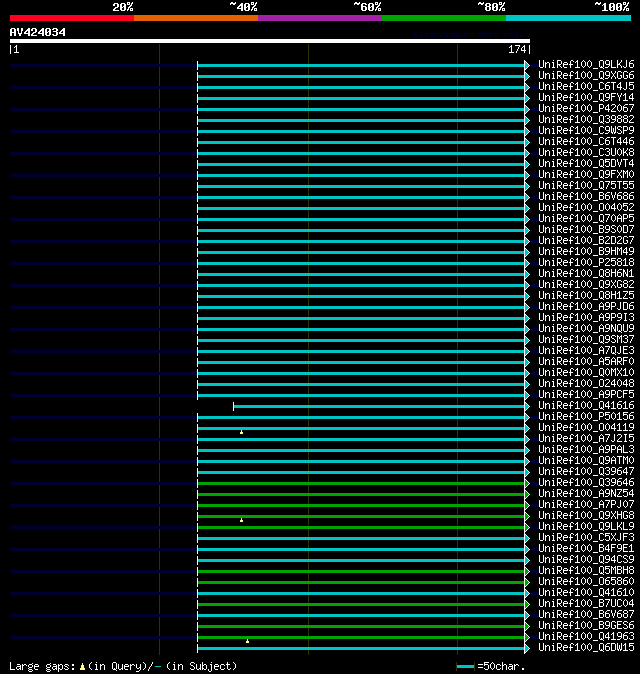Select label UniRef100_C6T446
Image resolution: width=640 pixels, height=674 pixels.
click(586, 141)
